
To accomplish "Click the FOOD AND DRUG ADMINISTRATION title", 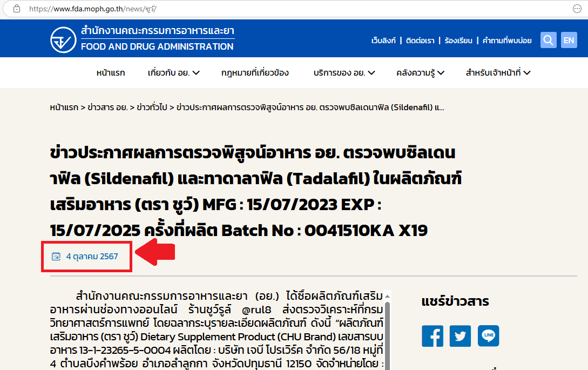I will coord(157,46).
